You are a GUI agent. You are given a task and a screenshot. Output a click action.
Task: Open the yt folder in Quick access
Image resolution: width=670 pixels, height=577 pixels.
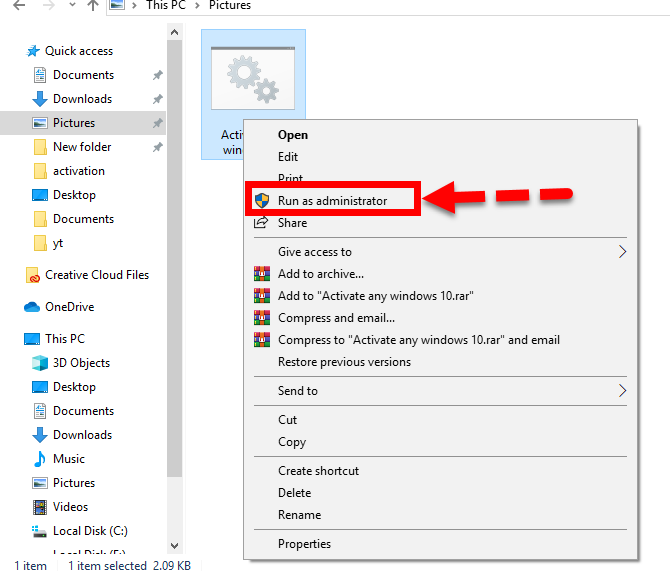tap(58, 243)
